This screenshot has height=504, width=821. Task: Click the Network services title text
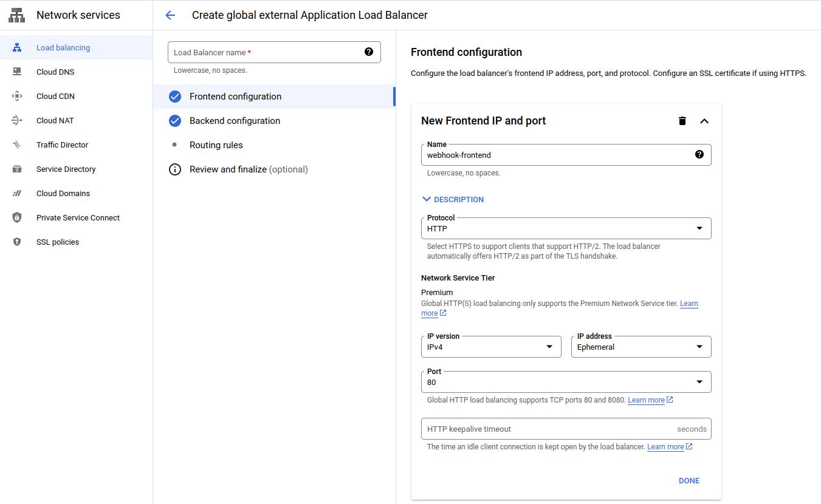[78, 15]
